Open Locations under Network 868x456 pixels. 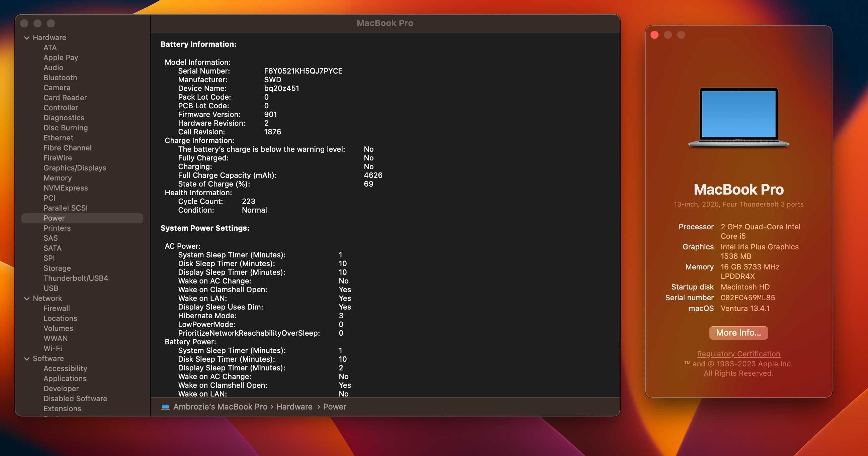(x=60, y=318)
